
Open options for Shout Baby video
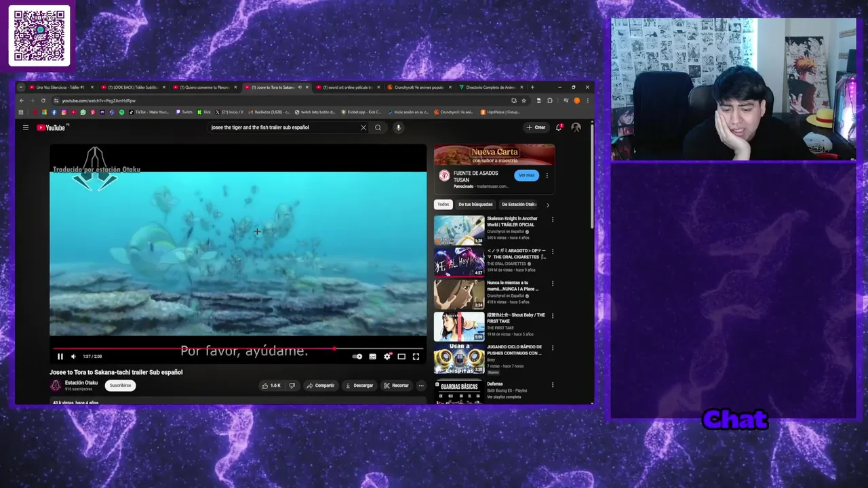click(553, 316)
